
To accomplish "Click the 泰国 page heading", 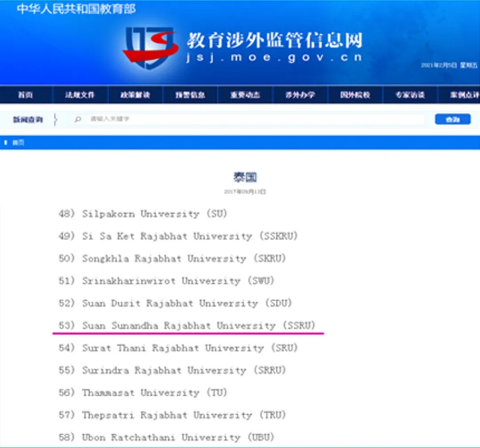I will click(245, 177).
